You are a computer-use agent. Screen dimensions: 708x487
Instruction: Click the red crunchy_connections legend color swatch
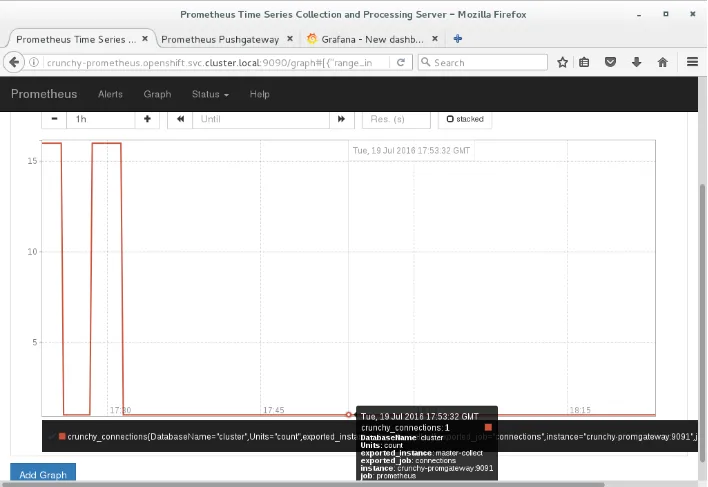pos(62,437)
